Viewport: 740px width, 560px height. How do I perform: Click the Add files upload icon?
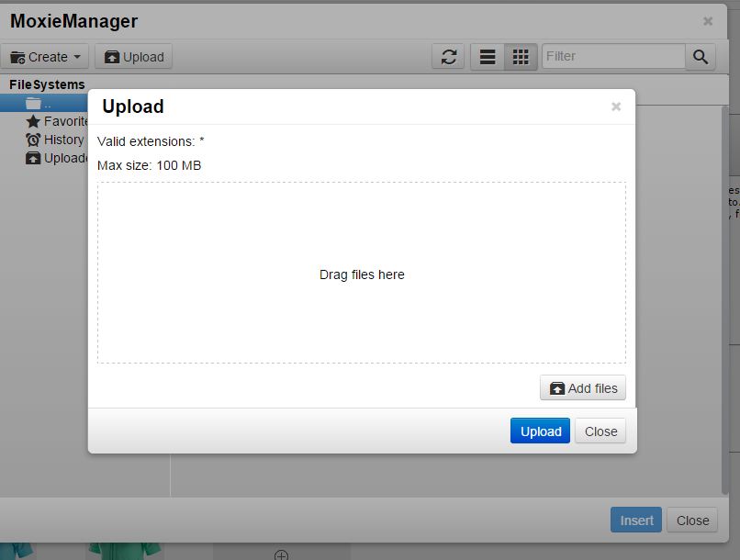pos(557,388)
